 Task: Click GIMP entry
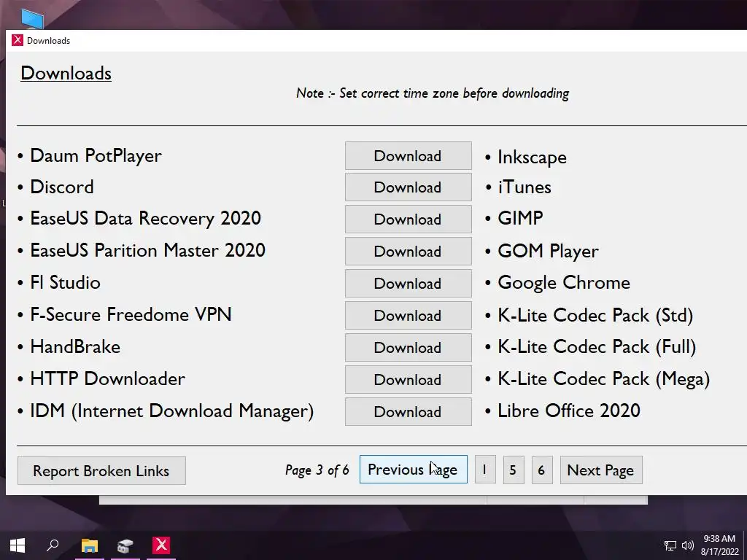[x=520, y=218]
